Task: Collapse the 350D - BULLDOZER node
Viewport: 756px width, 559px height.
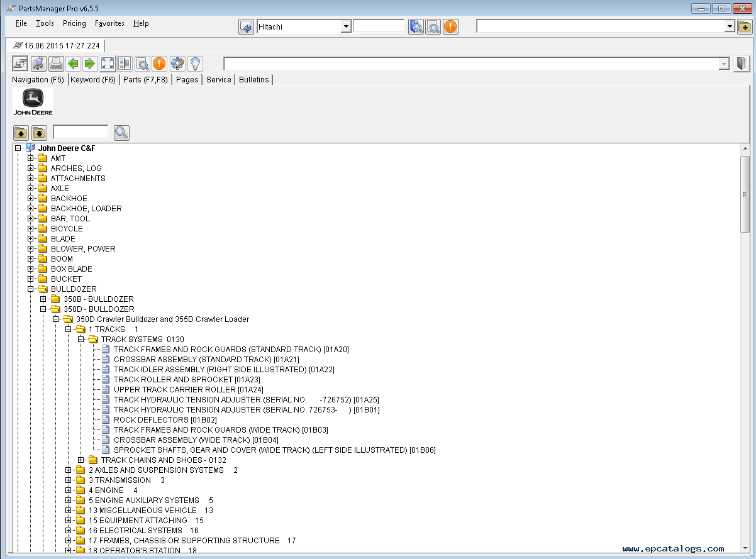Action: pos(43,309)
